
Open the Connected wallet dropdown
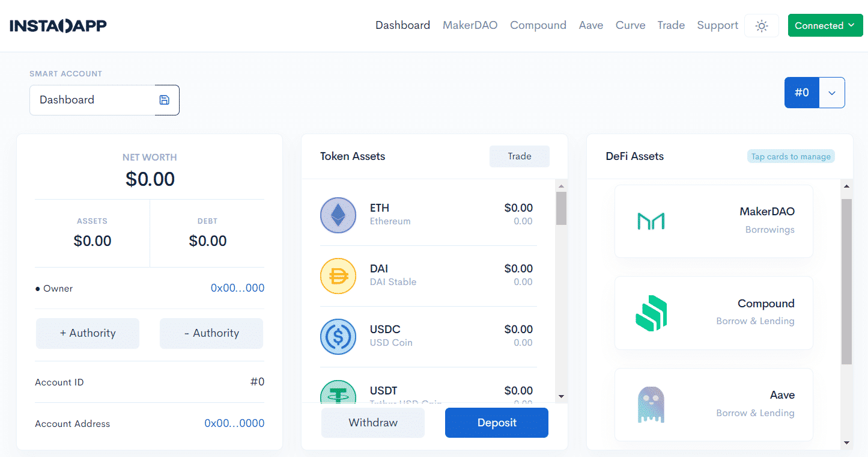pyautogui.click(x=825, y=25)
